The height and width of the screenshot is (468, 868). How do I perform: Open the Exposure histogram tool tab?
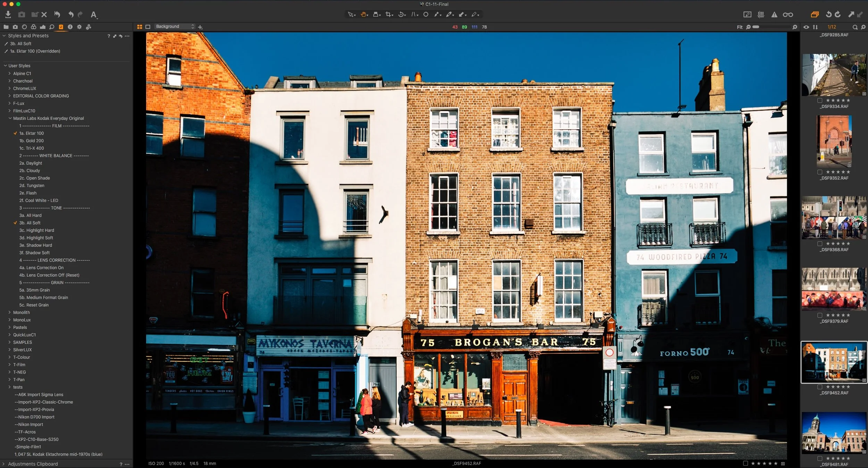pyautogui.click(x=43, y=27)
